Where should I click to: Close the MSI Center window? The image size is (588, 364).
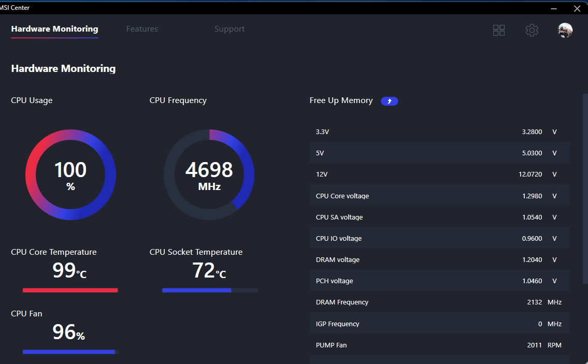click(x=577, y=8)
